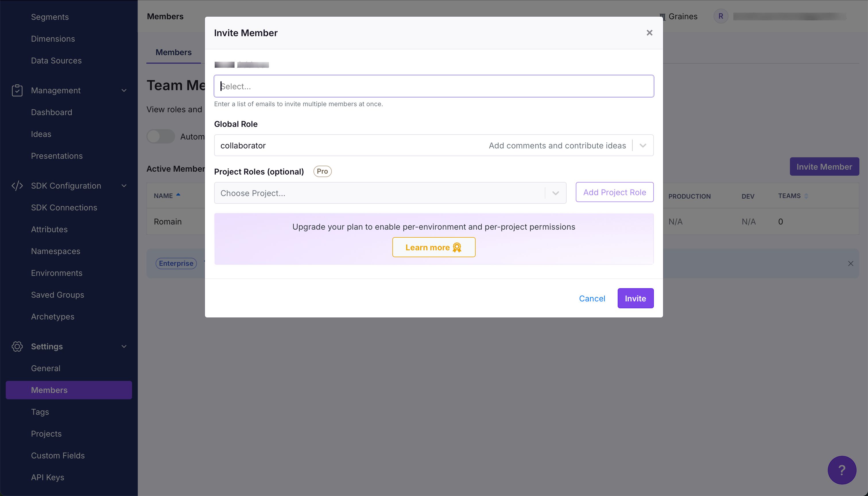Collapse the SDK Configuration section
Screen dimensions: 868x496
124,186
